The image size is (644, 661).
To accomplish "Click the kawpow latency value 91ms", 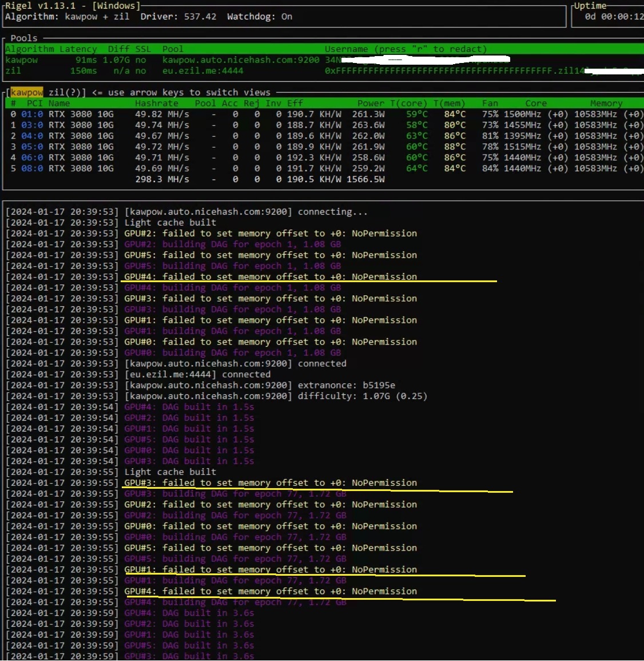I will 86,60.
